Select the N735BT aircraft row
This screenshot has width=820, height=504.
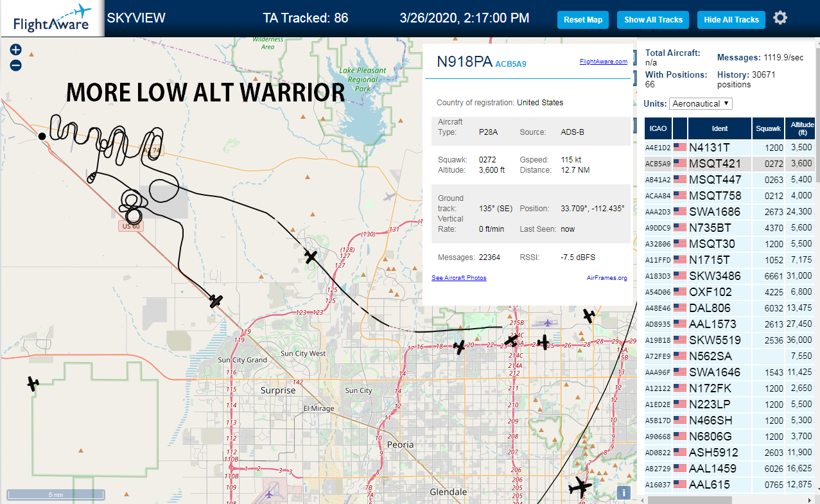click(730, 228)
